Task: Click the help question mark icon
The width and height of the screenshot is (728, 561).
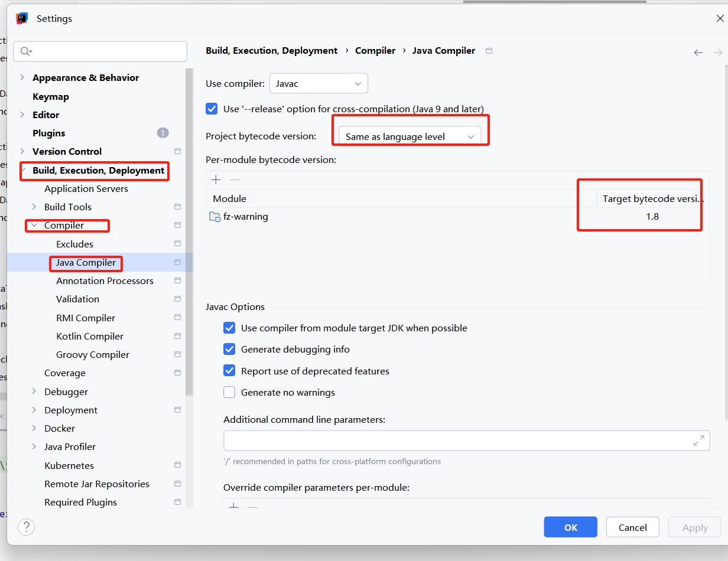Action: (26, 527)
